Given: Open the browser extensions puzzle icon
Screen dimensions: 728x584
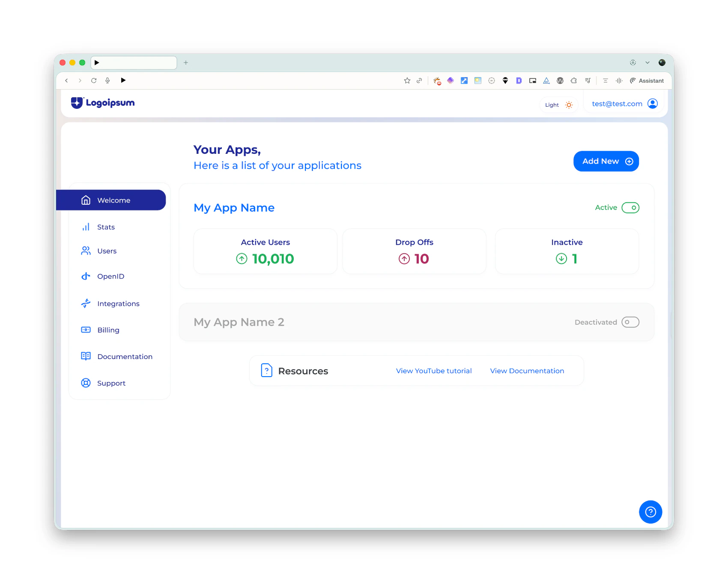Looking at the screenshot, I should (x=574, y=81).
